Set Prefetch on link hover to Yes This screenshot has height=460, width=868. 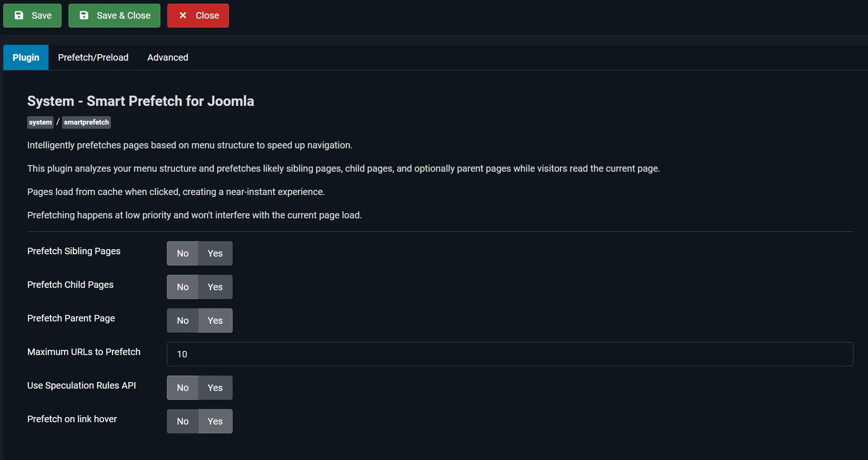click(215, 421)
